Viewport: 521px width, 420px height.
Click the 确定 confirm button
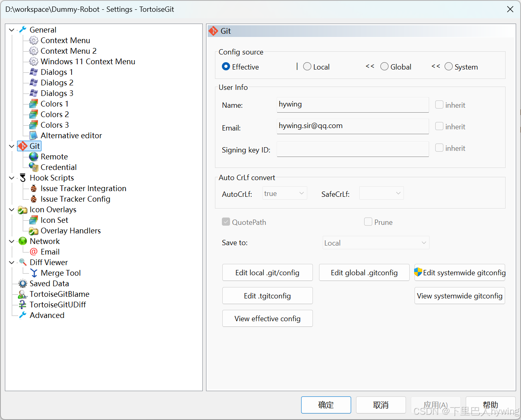pyautogui.click(x=326, y=405)
